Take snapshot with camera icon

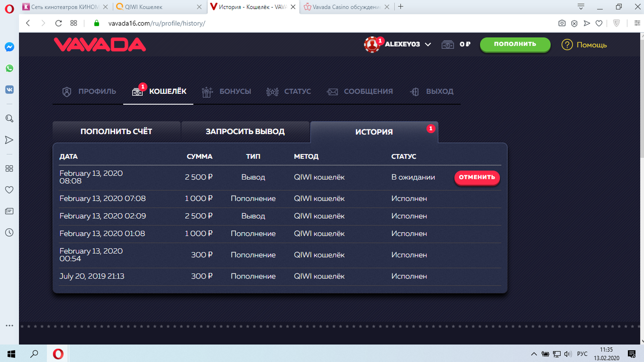[x=562, y=23]
